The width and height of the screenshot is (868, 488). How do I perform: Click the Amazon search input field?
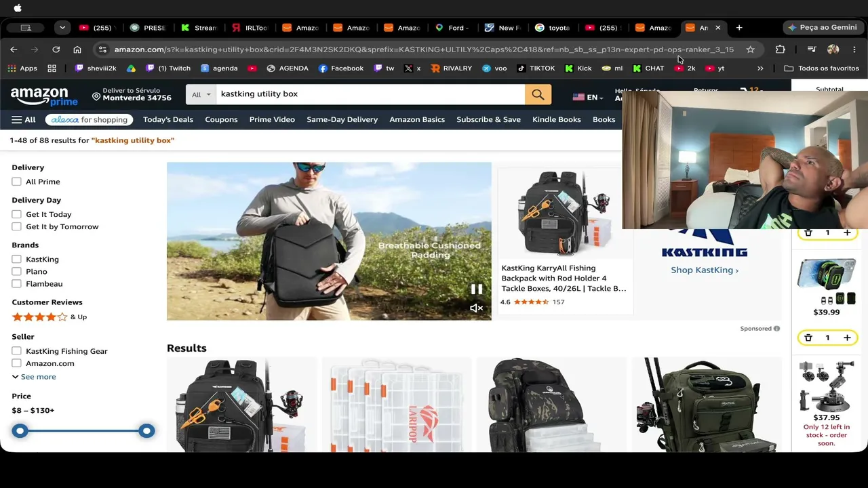370,95
